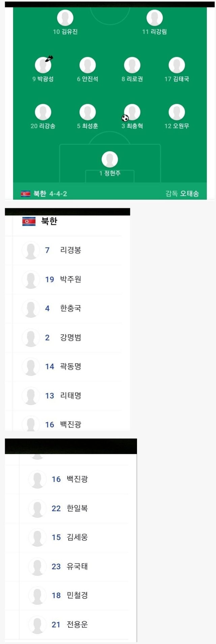Click the goal ball icon on 최충혁
216x644 pixels.
[x=125, y=118]
